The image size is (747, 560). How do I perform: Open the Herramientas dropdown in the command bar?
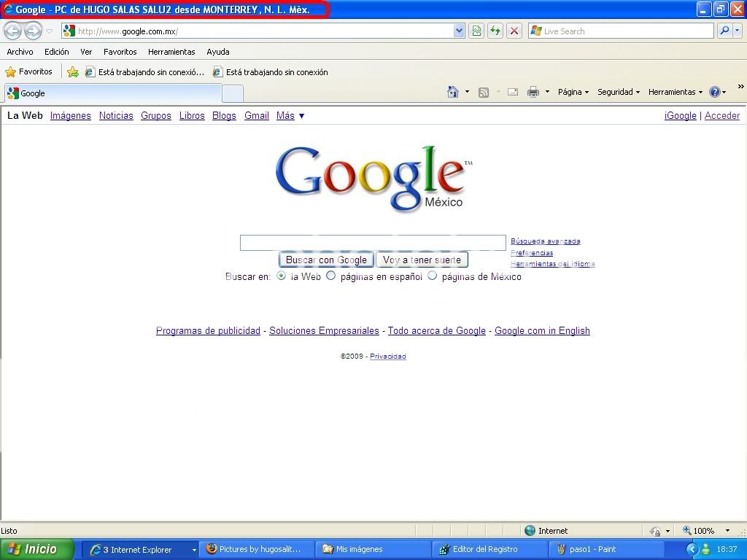pyautogui.click(x=676, y=92)
